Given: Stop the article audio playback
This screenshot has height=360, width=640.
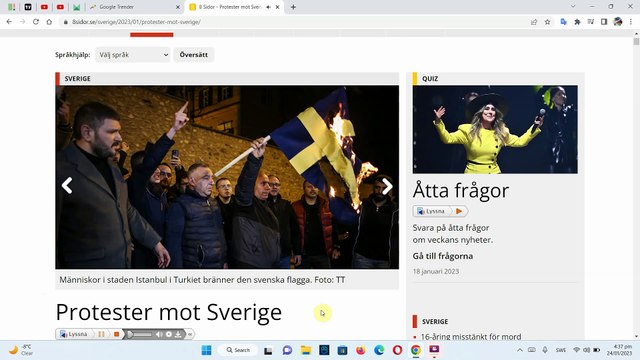Looking at the screenshot, I should (x=116, y=334).
